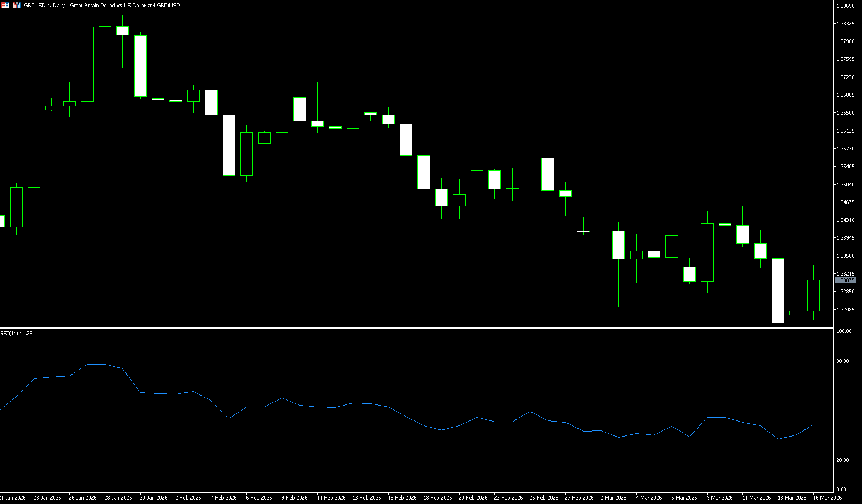The width and height of the screenshot is (862, 504).
Task: Select the large bearish candle on 13 Mar 2026
Action: coord(778,290)
